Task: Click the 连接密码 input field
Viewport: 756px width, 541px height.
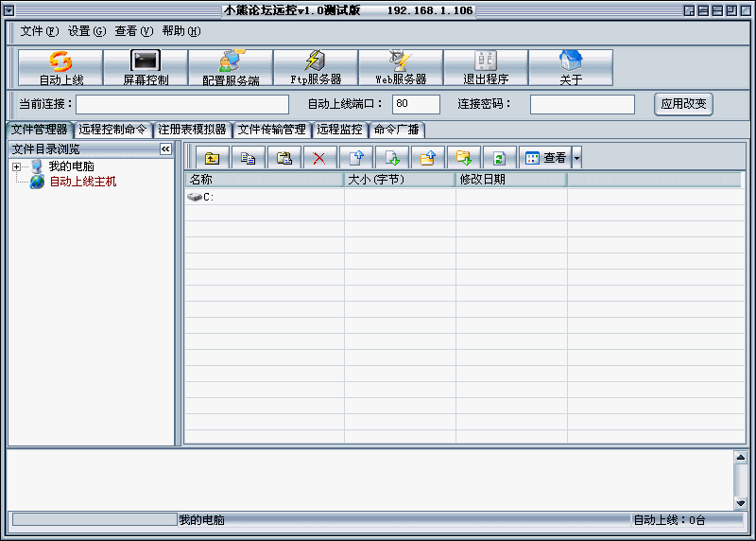Action: (x=582, y=104)
